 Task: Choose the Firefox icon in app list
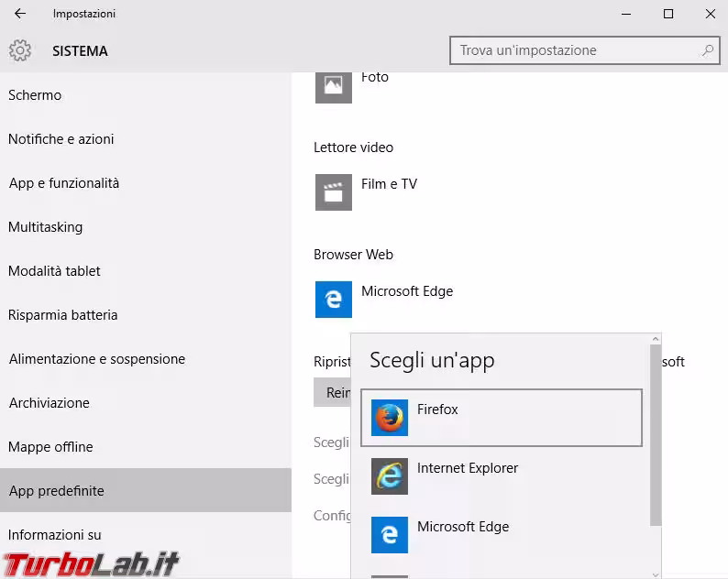[390, 418]
